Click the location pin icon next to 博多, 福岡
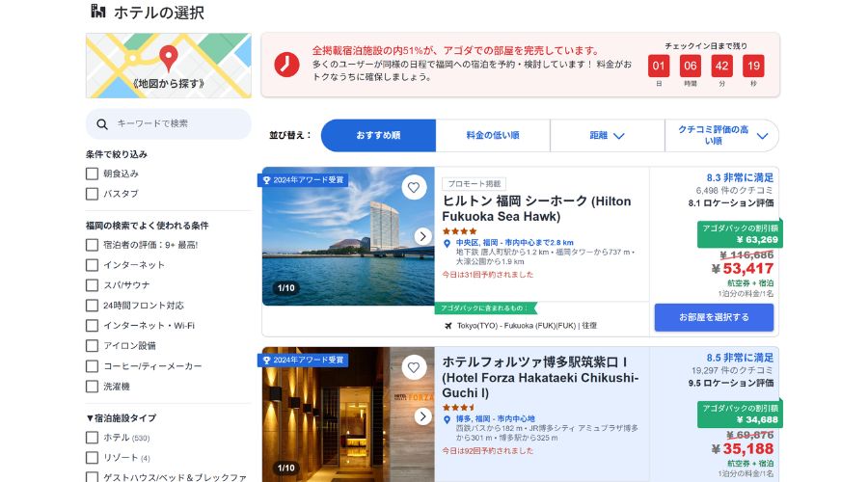This screenshot has height=482, width=868. [448, 419]
